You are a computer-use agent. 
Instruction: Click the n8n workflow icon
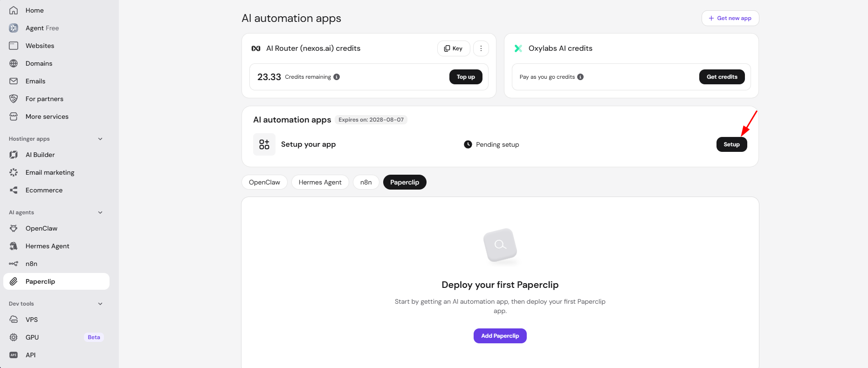tap(14, 264)
